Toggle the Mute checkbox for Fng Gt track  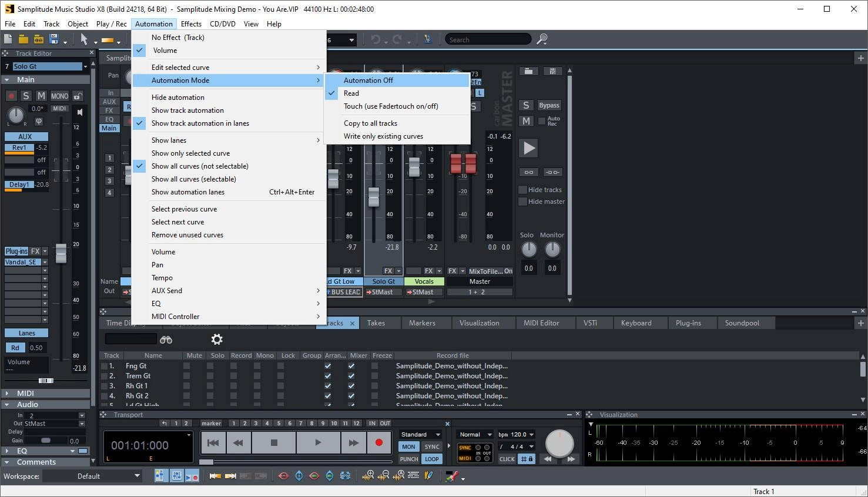186,366
